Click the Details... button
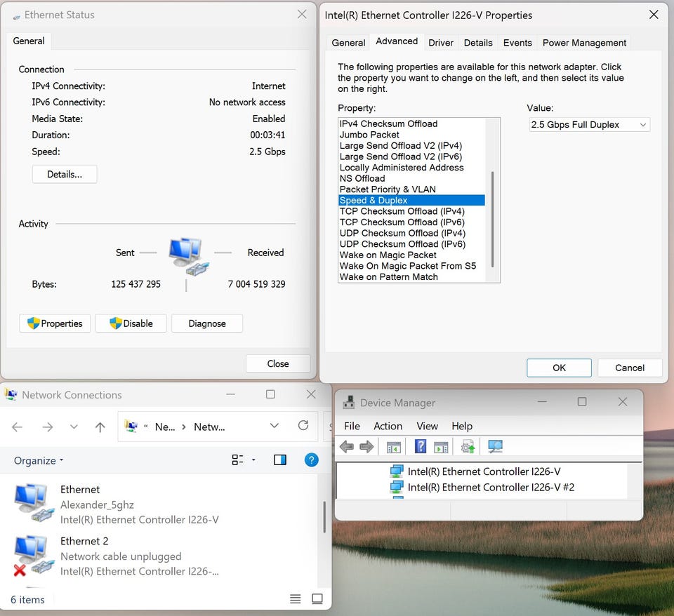 tap(65, 174)
